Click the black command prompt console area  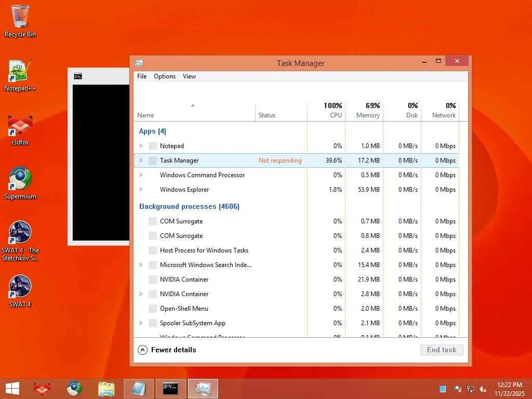pos(101,163)
